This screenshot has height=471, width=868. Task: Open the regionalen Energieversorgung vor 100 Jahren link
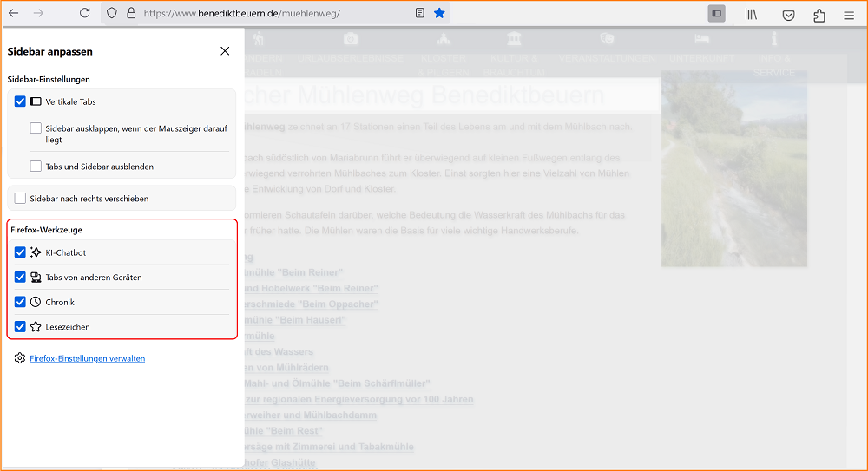click(359, 399)
